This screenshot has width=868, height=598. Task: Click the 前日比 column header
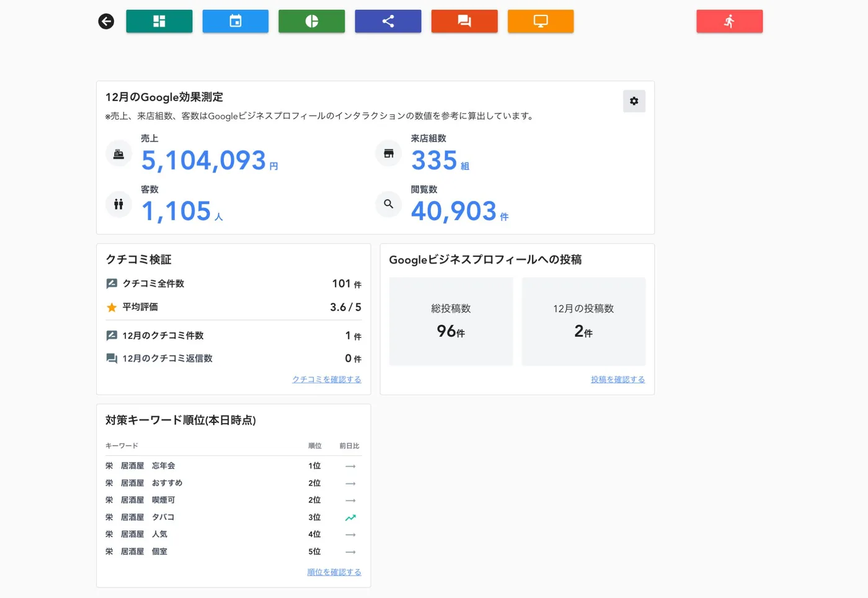coord(350,446)
